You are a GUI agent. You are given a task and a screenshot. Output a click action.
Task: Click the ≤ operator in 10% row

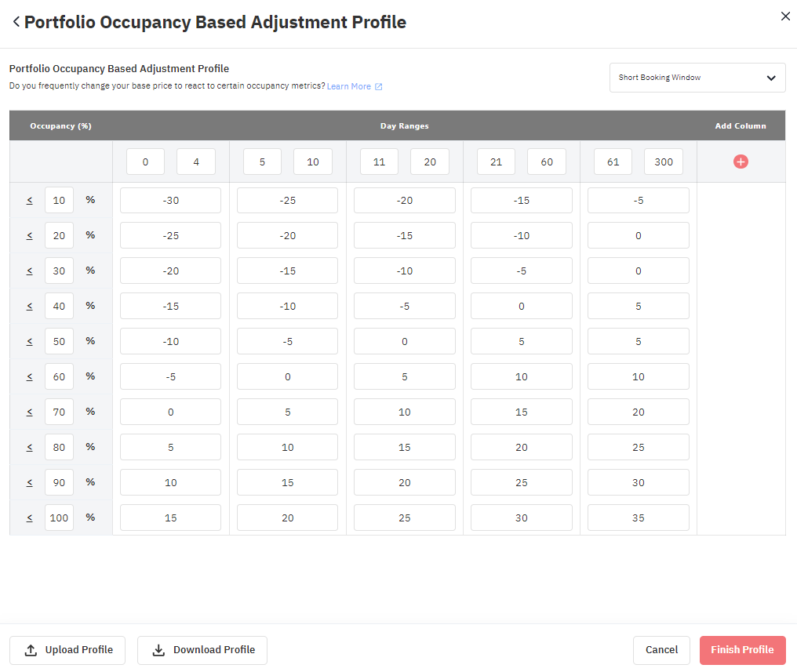click(x=30, y=200)
